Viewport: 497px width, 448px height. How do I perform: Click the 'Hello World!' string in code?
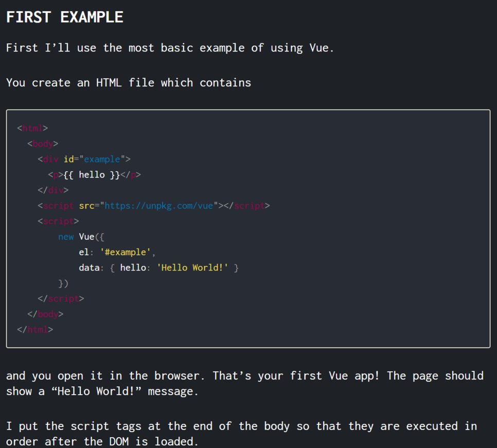[x=192, y=267]
